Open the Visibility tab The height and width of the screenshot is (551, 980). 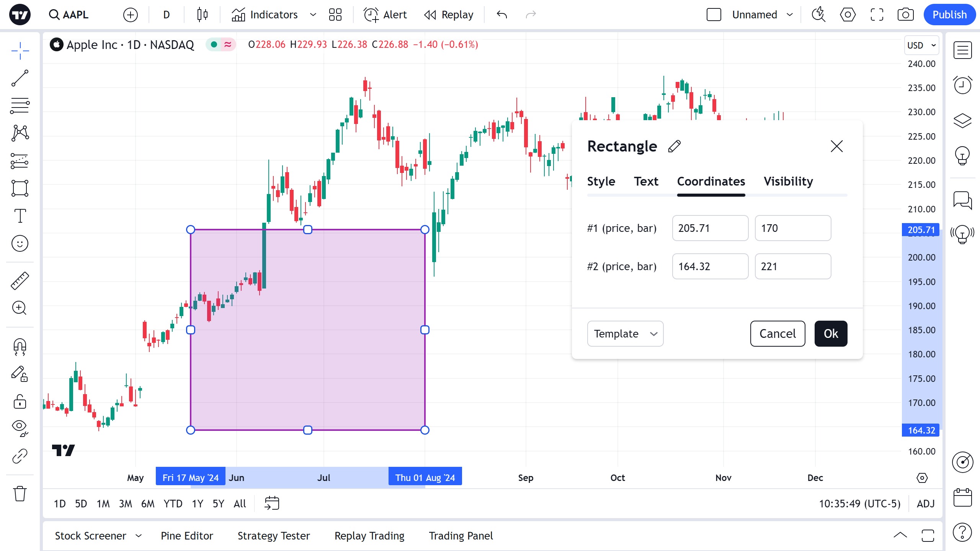(x=788, y=181)
